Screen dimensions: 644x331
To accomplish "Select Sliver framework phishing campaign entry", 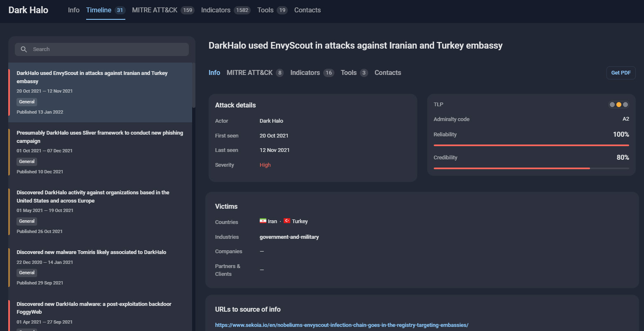I will coord(100,137).
